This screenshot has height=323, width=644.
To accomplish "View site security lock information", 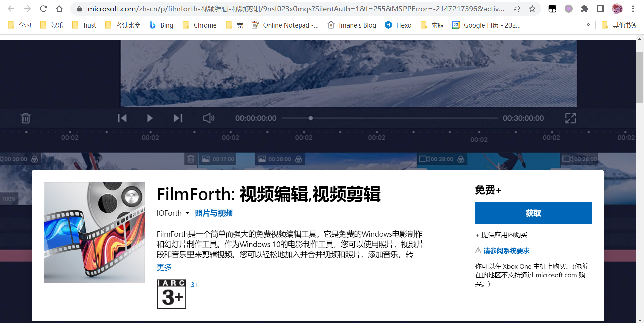I will point(79,9).
